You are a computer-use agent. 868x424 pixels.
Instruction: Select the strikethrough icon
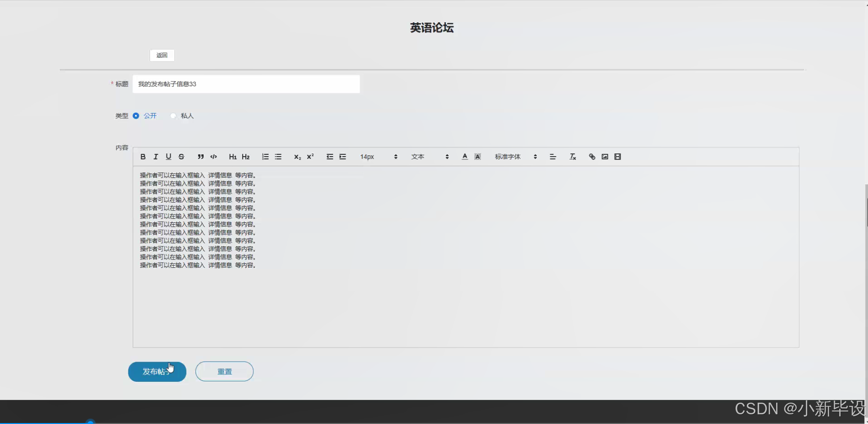[x=181, y=157]
